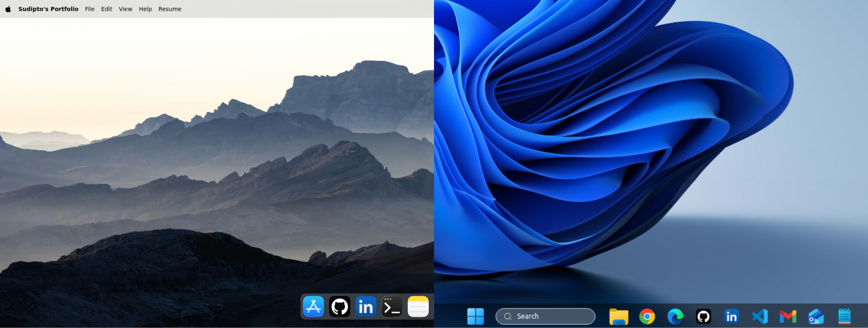Viewport: 868px width, 328px height.
Task: Open File Explorer on the Windows taskbar
Action: click(x=619, y=316)
